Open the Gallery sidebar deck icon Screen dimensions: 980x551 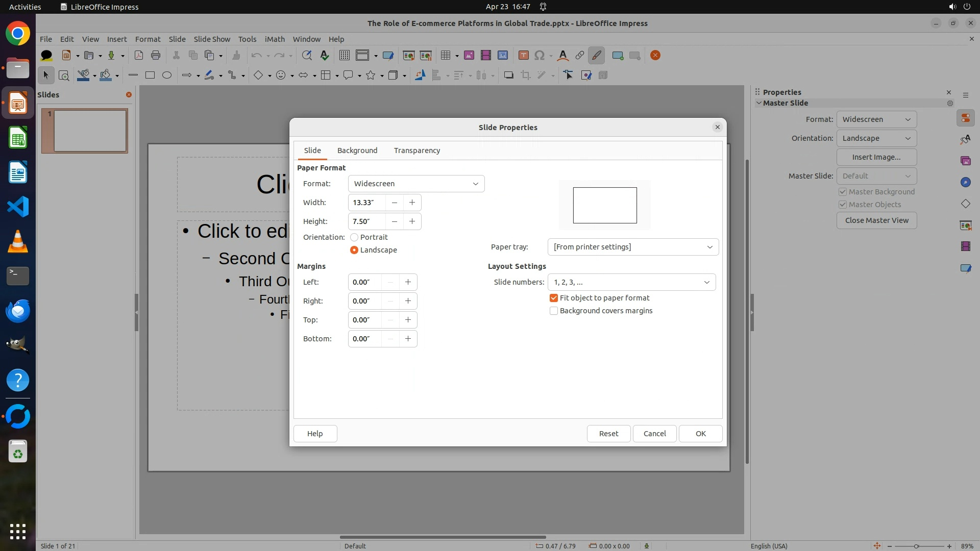[965, 161]
